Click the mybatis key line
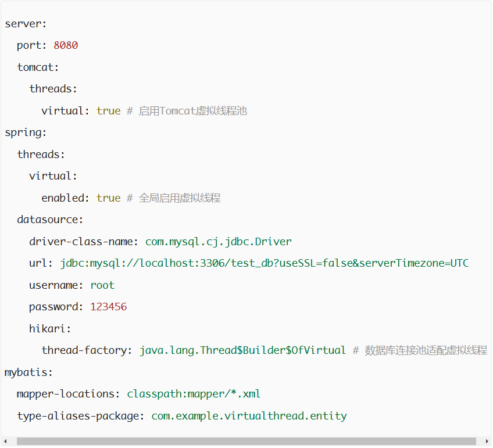 (28, 372)
